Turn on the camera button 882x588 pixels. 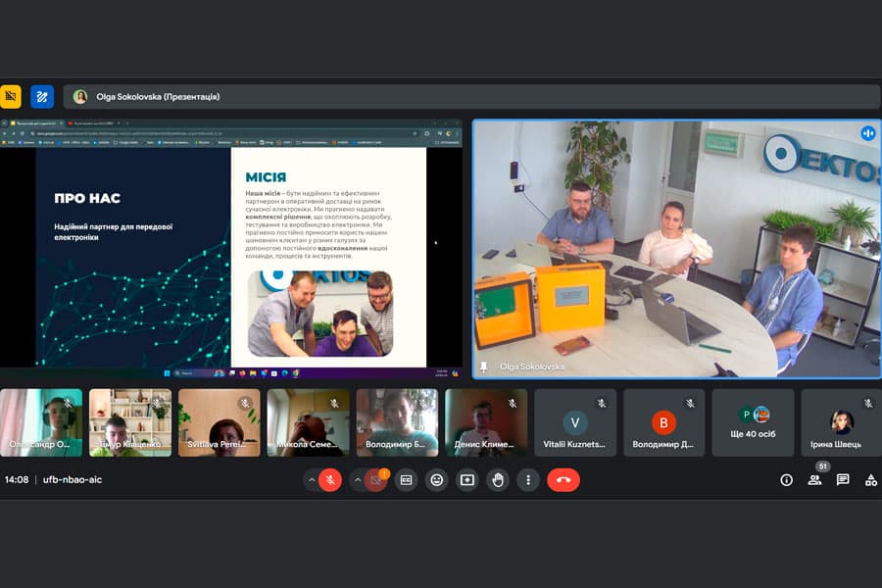[x=375, y=480]
